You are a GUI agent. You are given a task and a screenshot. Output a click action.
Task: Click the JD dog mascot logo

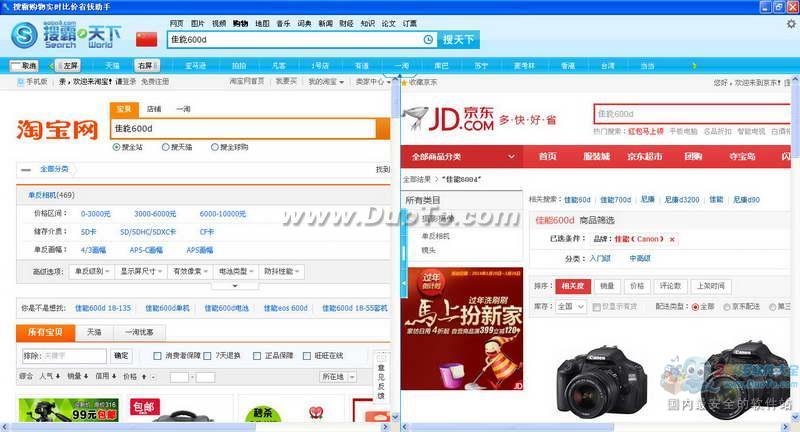tap(415, 118)
